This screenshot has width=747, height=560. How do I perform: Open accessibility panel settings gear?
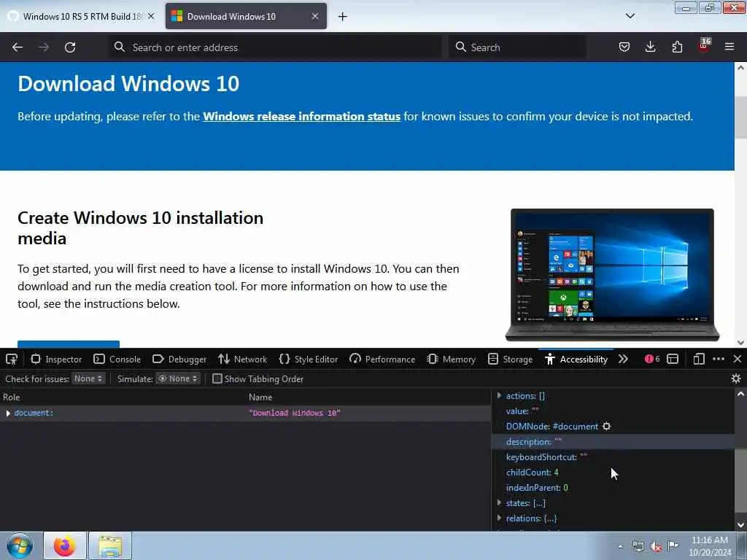pos(736,378)
